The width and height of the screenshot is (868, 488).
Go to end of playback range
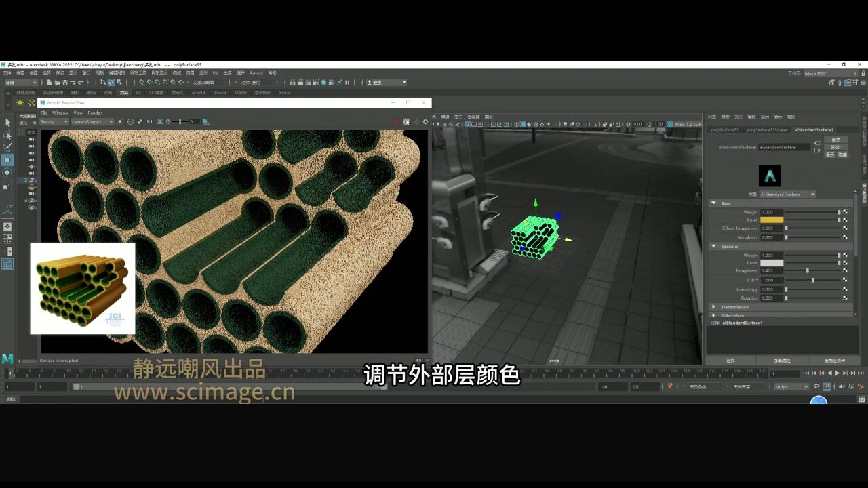coord(861,373)
